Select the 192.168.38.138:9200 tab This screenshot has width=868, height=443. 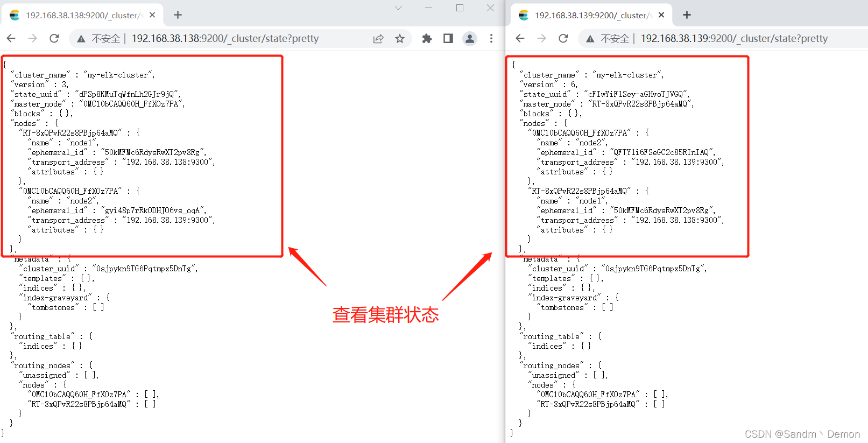point(82,15)
